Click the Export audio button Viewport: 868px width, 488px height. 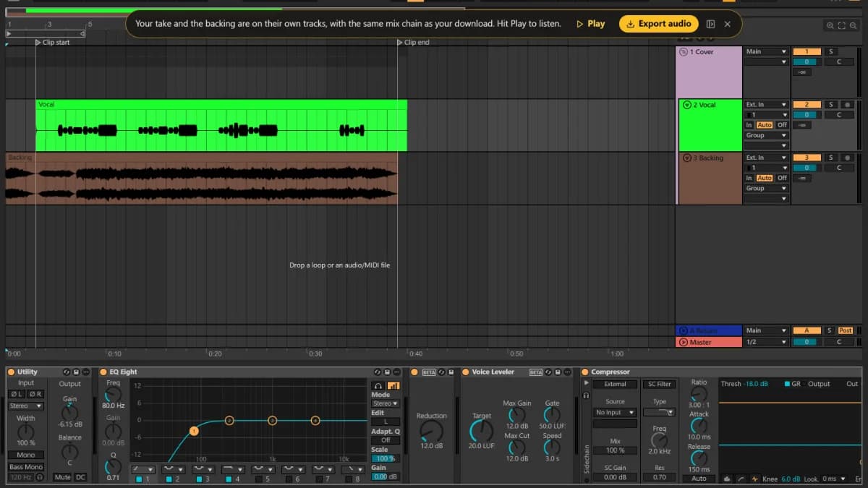659,24
